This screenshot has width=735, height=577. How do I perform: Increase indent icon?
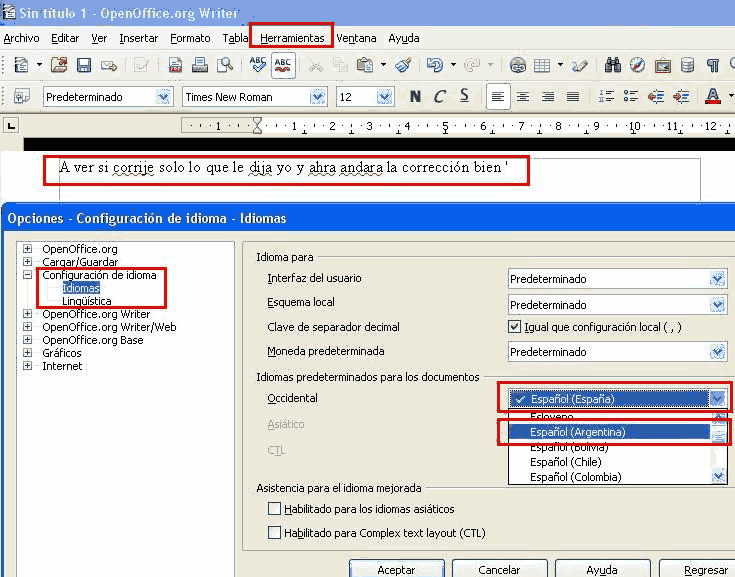click(x=681, y=97)
